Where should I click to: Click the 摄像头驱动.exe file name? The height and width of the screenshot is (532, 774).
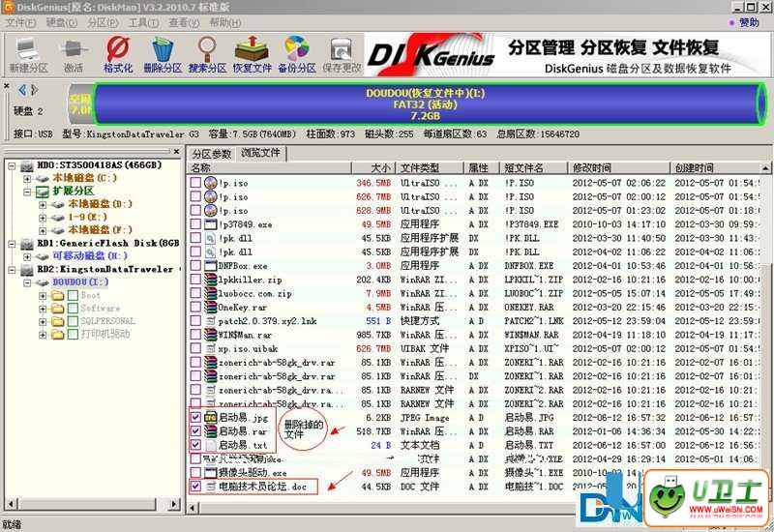coord(252,473)
